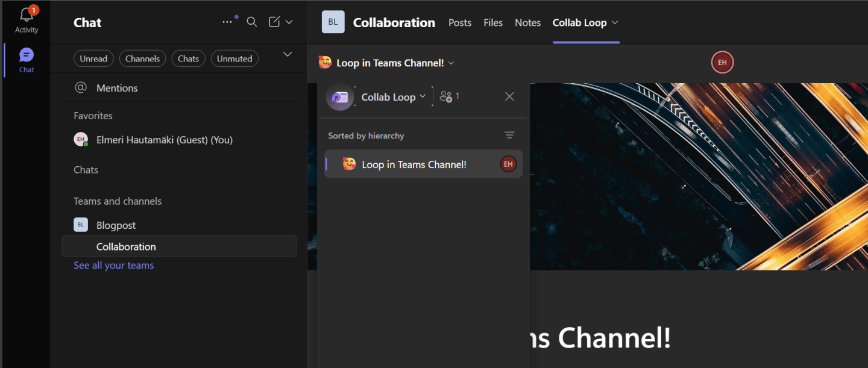Expand the Chats section header
The image size is (868, 368).
pos(86,170)
